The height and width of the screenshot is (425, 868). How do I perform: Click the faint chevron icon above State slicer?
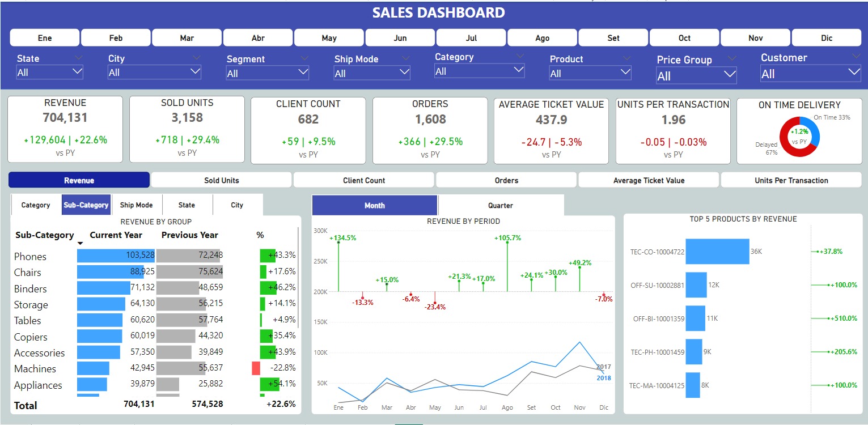[78, 58]
